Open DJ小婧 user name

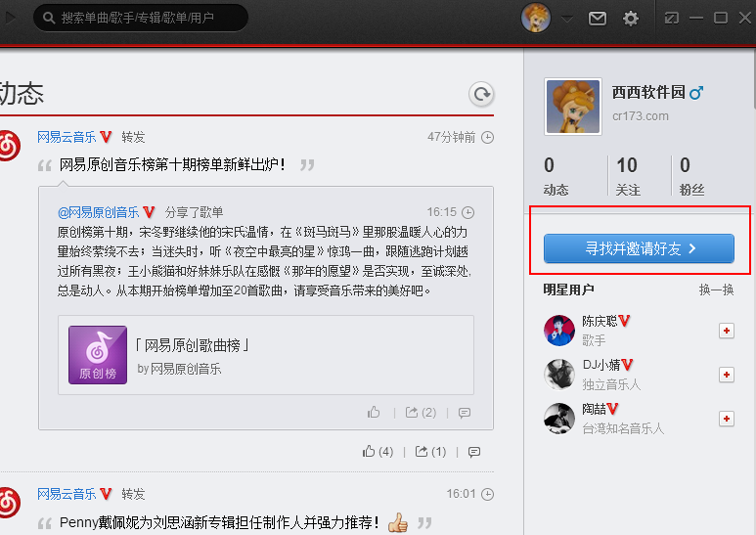601,365
